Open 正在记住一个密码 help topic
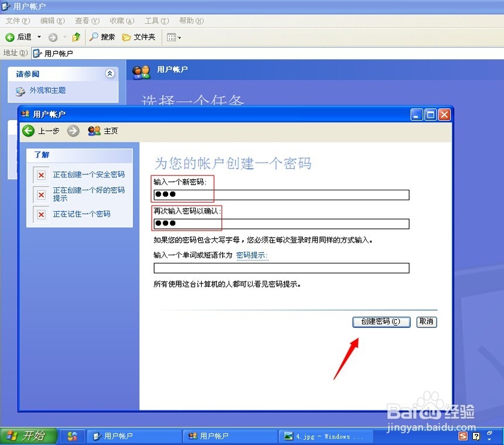This screenshot has height=445, width=504. (x=81, y=214)
